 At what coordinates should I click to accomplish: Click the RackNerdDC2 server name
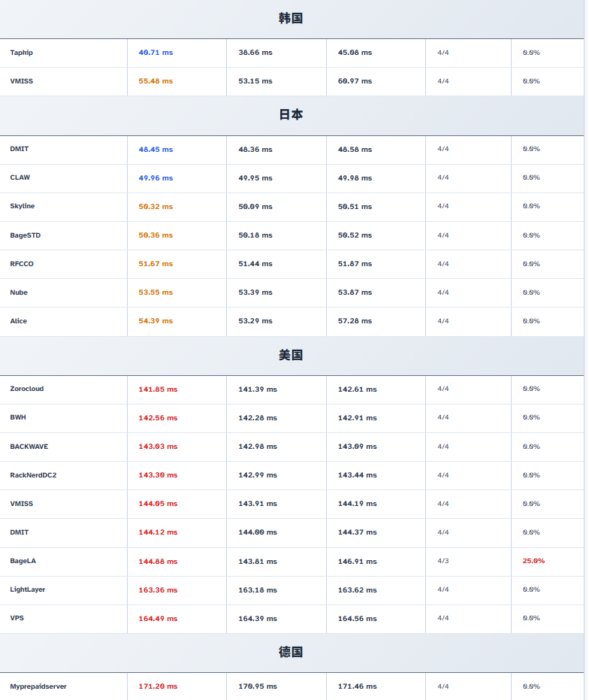34,475
